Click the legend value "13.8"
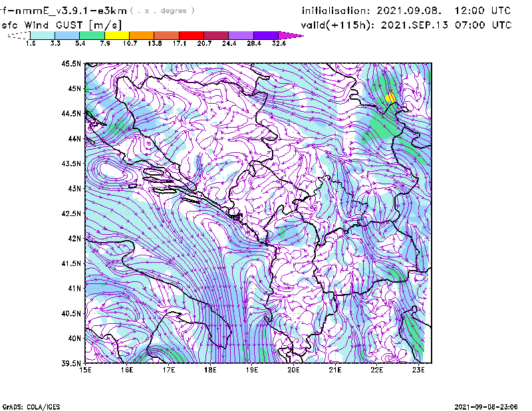Image resolution: width=532 pixels, height=411 pixels. pos(154,43)
